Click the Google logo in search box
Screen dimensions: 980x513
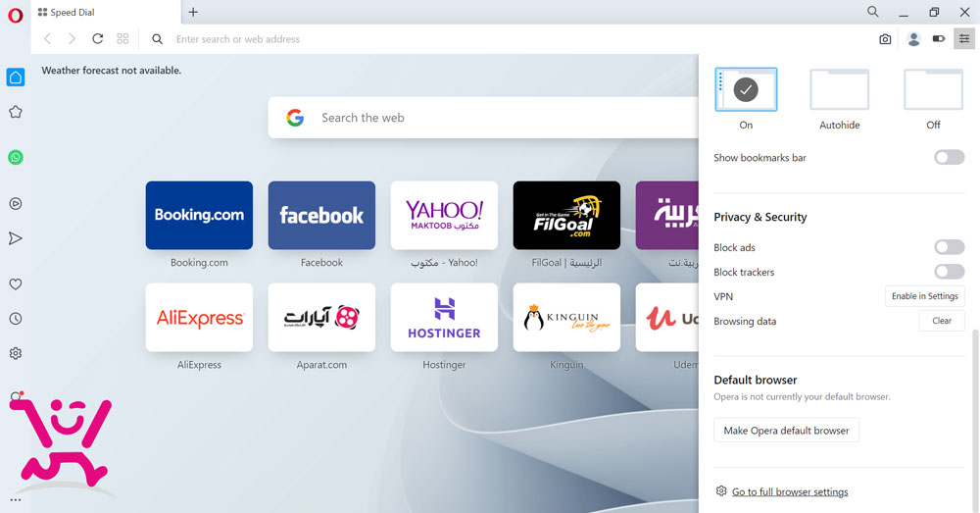[x=295, y=117]
